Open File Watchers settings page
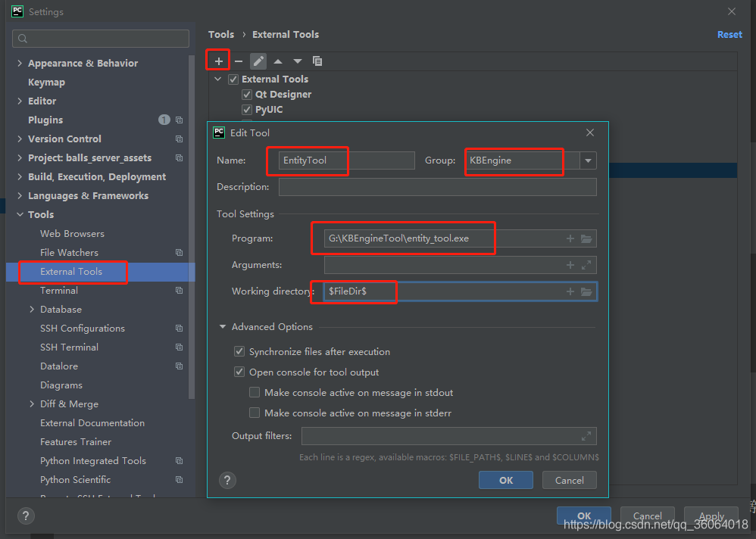The image size is (756, 539). pyautogui.click(x=69, y=253)
